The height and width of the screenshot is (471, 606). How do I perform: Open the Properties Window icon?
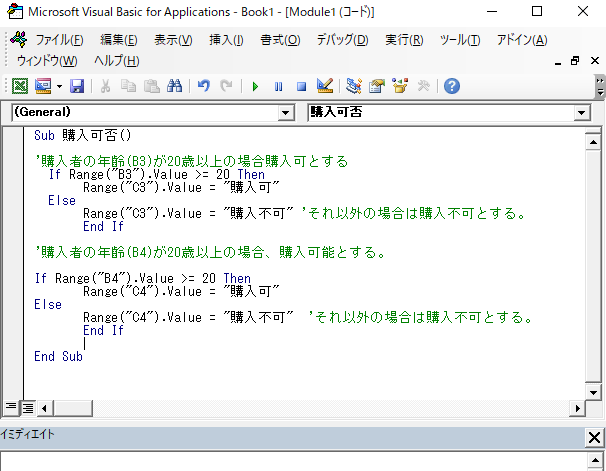(377, 86)
